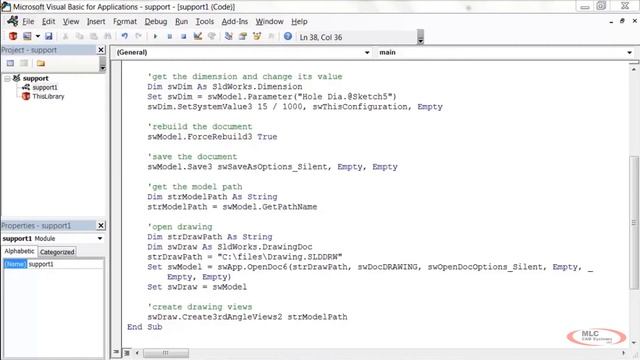
Task: Click the 'End Sub' line
Action: [x=144, y=327]
